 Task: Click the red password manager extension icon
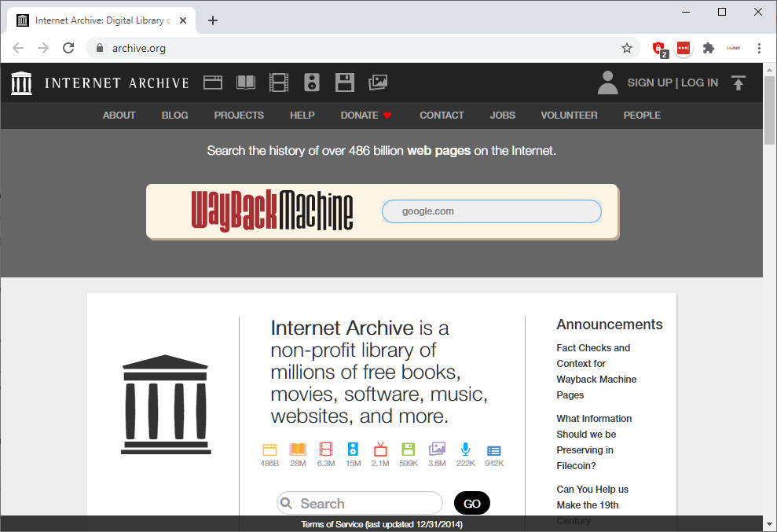(x=684, y=48)
